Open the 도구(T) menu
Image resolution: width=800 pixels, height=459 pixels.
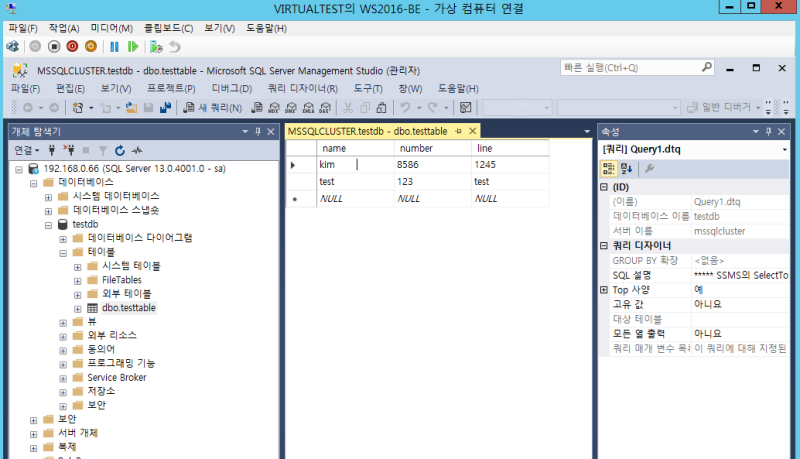tap(368, 89)
